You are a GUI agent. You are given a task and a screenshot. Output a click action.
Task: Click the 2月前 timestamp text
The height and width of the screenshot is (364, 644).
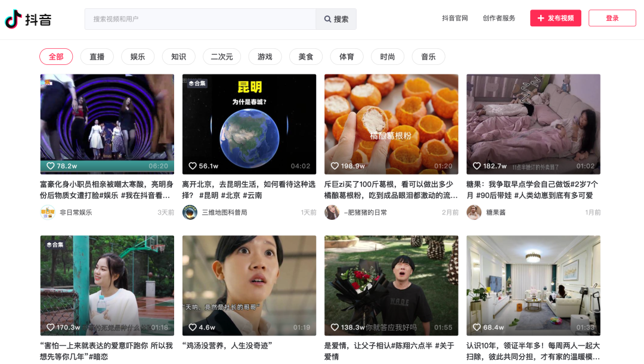[x=450, y=212]
